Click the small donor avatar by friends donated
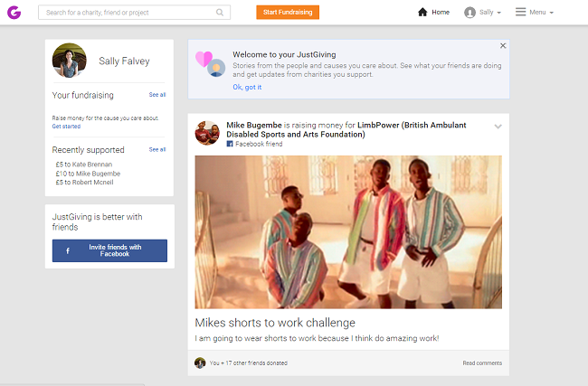This screenshot has width=588, height=386. [200, 362]
